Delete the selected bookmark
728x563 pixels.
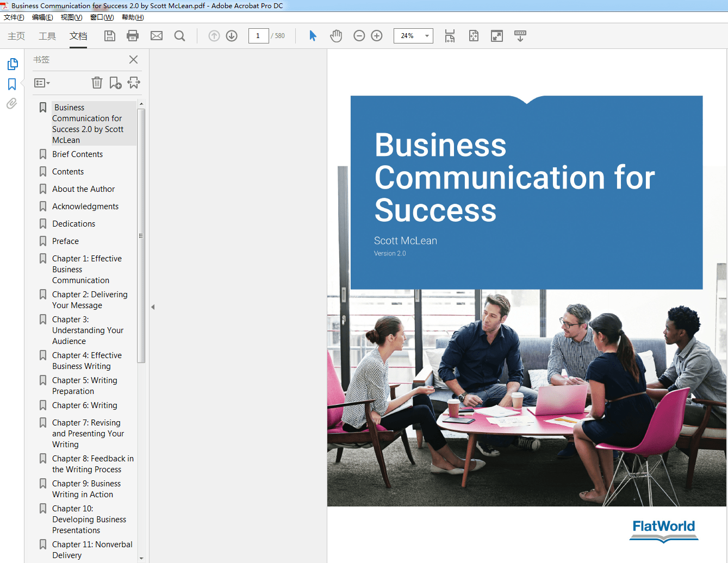click(x=97, y=83)
